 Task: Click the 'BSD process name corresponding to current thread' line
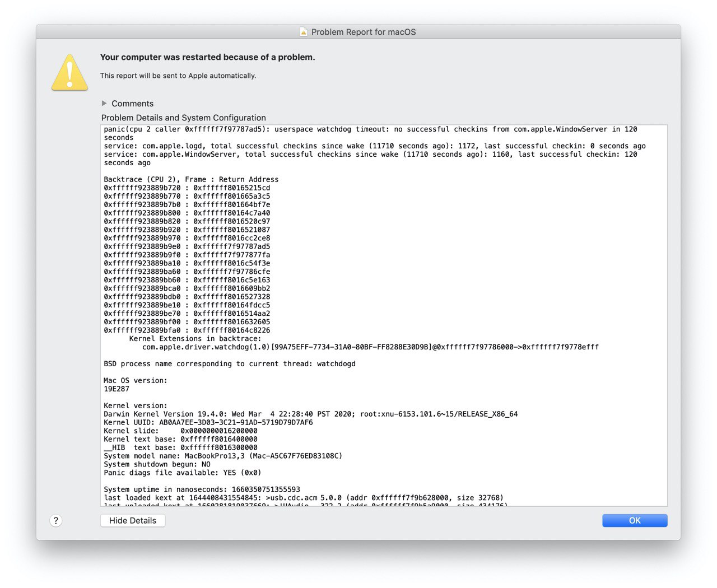pyautogui.click(x=230, y=364)
